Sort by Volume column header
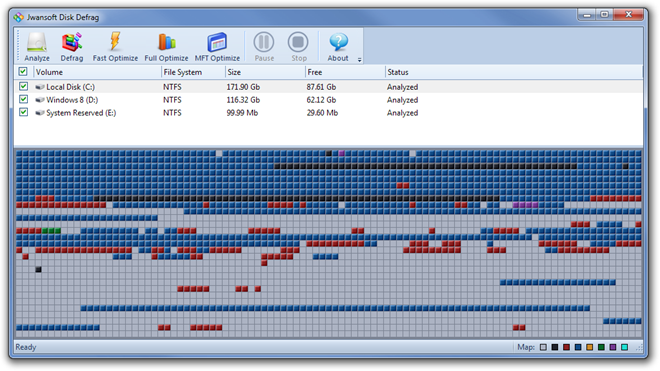This screenshot has width=660, height=371. pyautogui.click(x=97, y=72)
